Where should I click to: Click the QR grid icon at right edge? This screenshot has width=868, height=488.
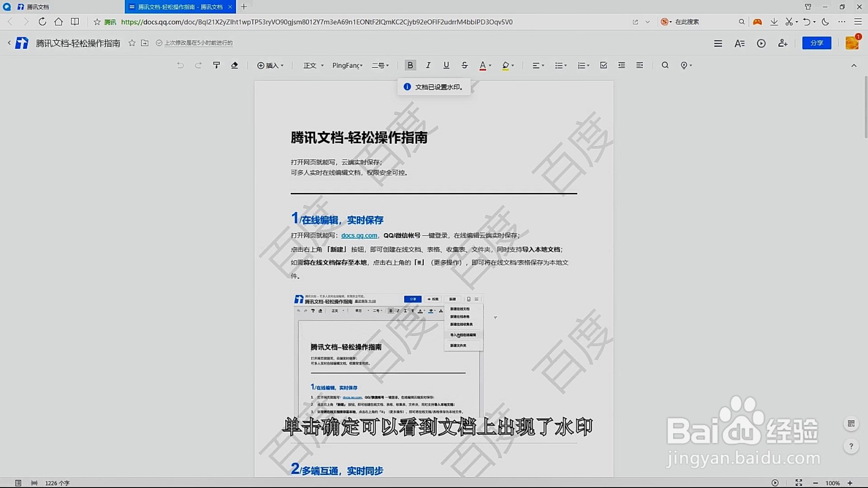click(x=851, y=423)
